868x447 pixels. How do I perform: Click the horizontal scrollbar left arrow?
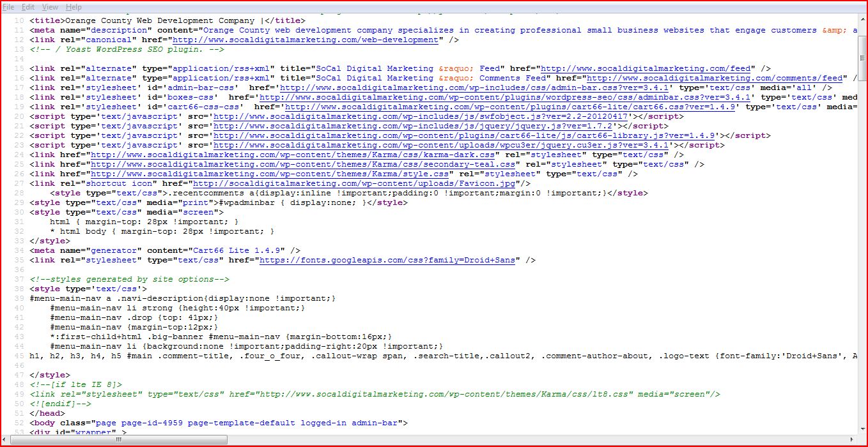[x=6, y=440]
